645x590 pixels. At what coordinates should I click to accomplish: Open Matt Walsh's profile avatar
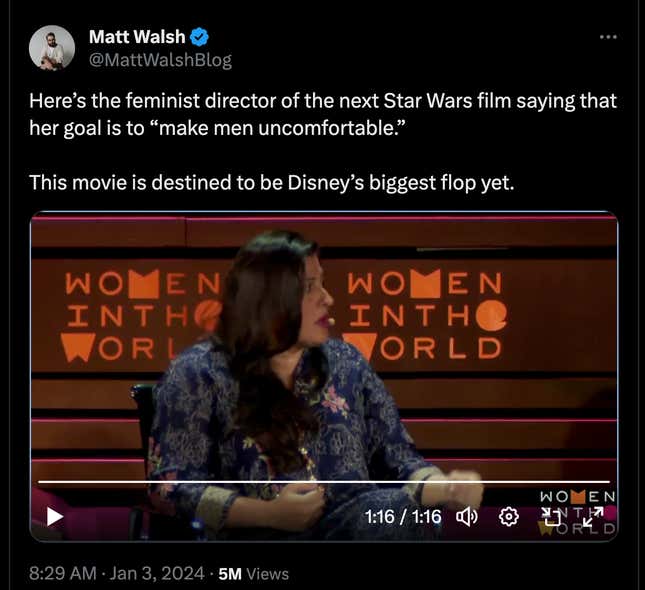[52, 48]
